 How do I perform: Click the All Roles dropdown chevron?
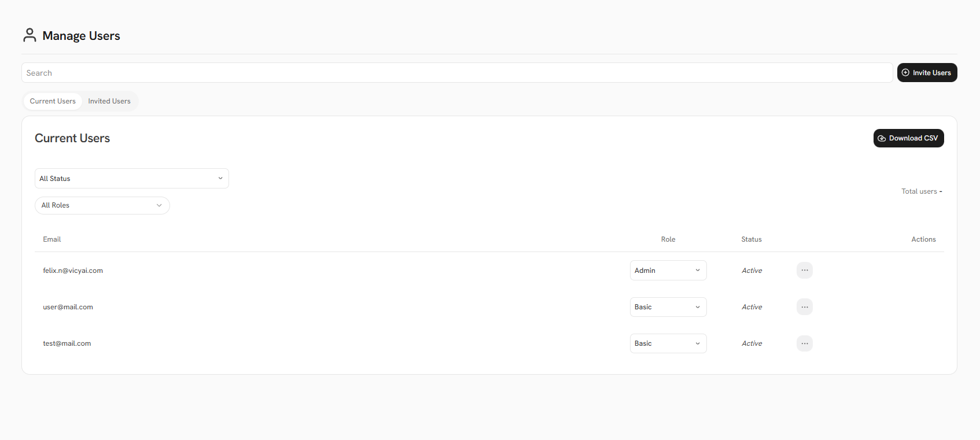coord(159,205)
